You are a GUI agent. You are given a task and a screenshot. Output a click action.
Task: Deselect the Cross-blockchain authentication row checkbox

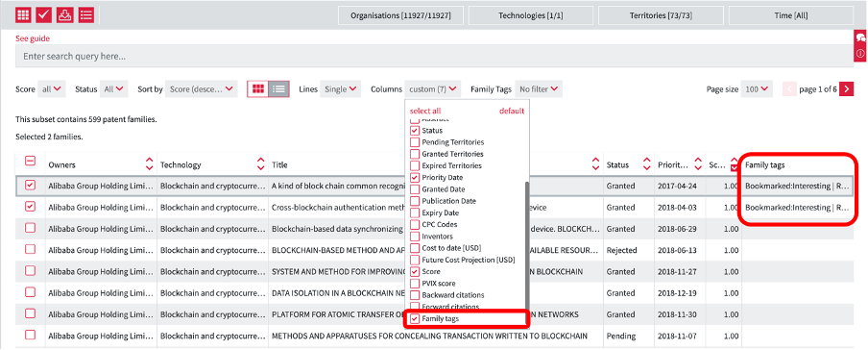pos(31,207)
